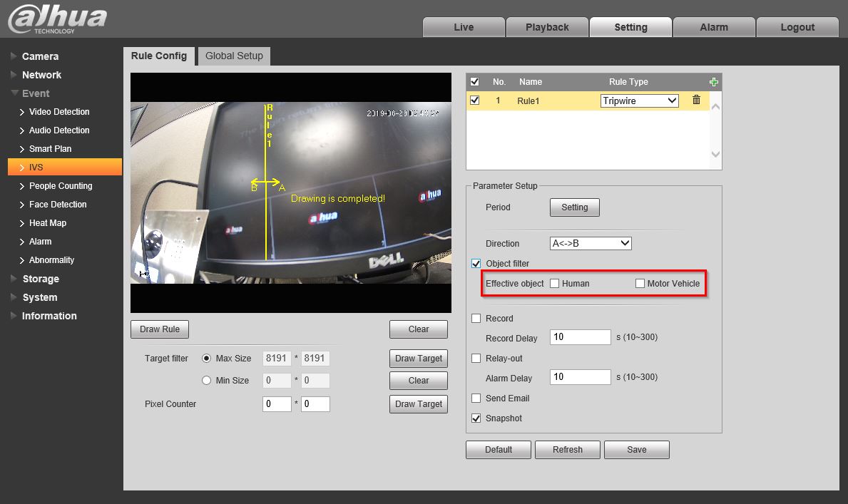Click the Save button
The image size is (848, 504).
(x=636, y=450)
